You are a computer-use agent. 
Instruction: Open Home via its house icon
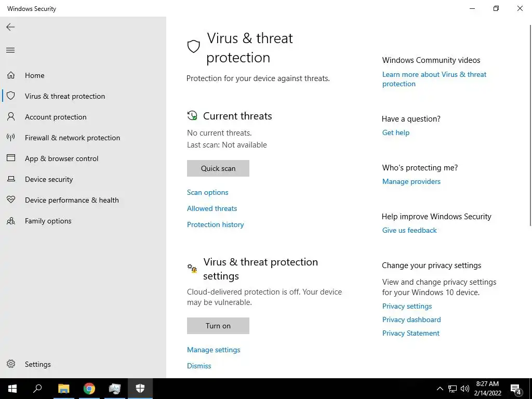coord(11,75)
